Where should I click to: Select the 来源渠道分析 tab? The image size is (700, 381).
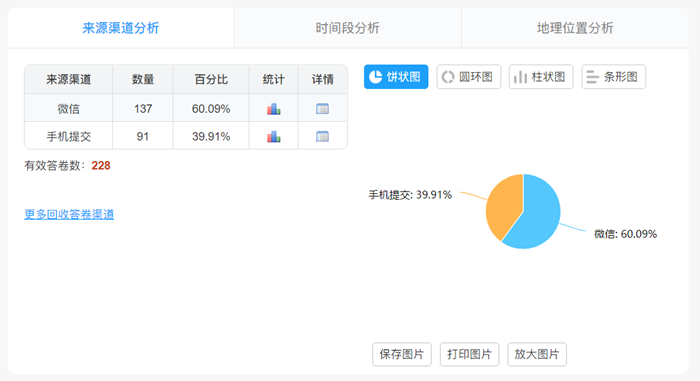pyautogui.click(x=121, y=28)
